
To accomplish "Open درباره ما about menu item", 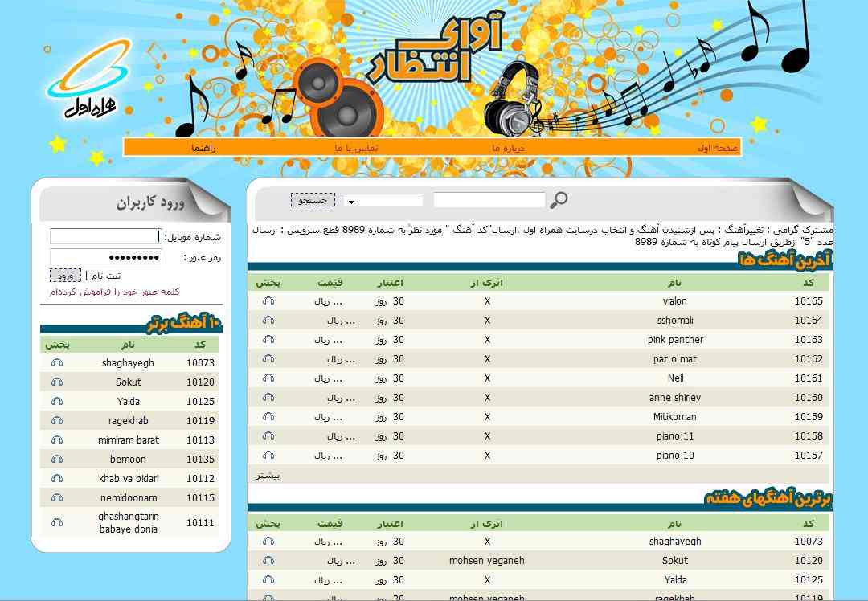I will click(508, 148).
